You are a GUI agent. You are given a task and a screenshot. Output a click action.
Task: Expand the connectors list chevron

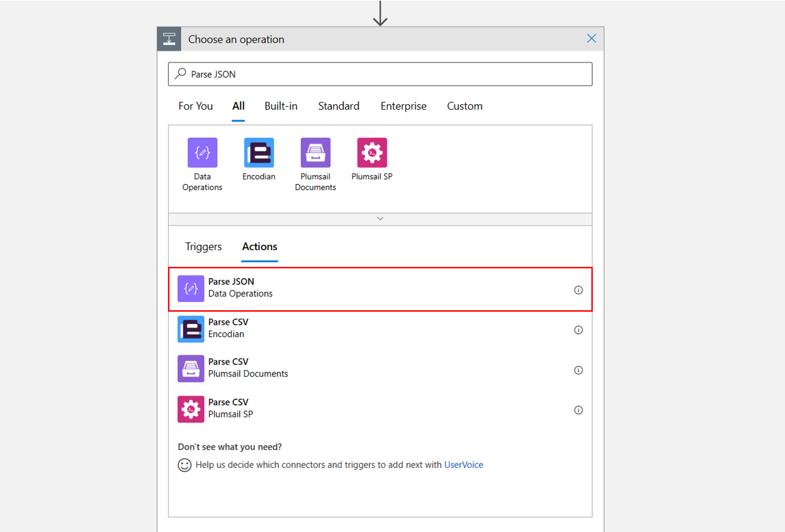380,219
